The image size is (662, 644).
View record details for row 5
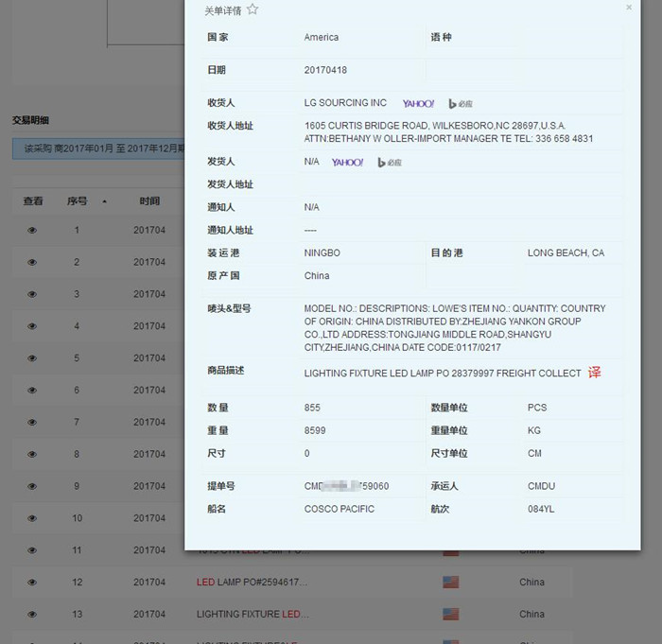(x=32, y=358)
